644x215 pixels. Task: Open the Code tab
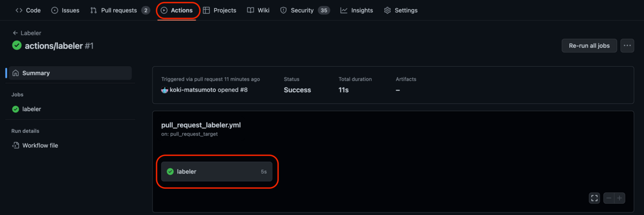coord(27,10)
